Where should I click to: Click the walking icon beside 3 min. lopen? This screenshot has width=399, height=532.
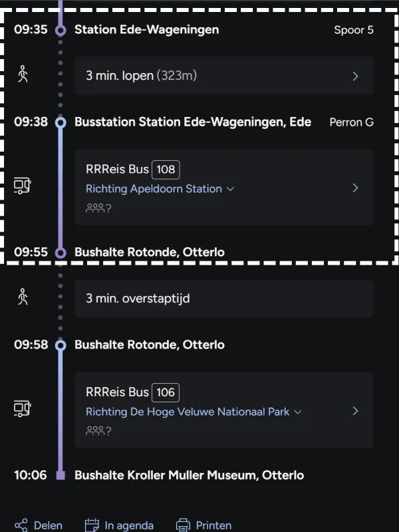23,74
